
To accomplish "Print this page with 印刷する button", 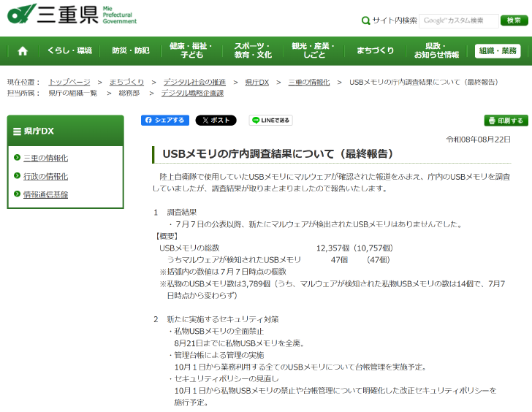I will [x=506, y=121].
